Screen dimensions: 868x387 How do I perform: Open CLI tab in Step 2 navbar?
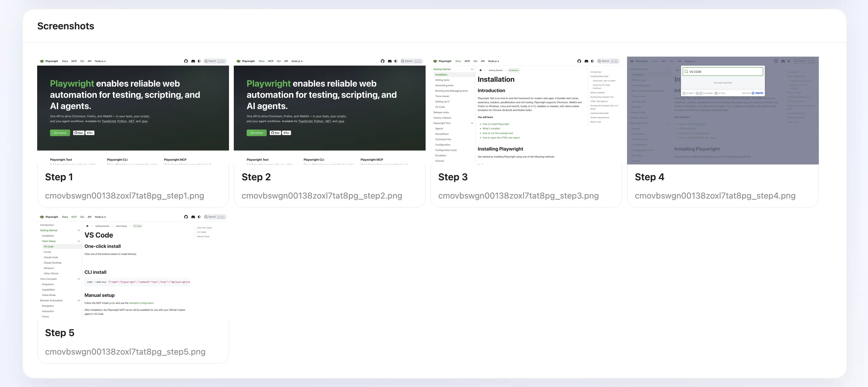coord(279,61)
